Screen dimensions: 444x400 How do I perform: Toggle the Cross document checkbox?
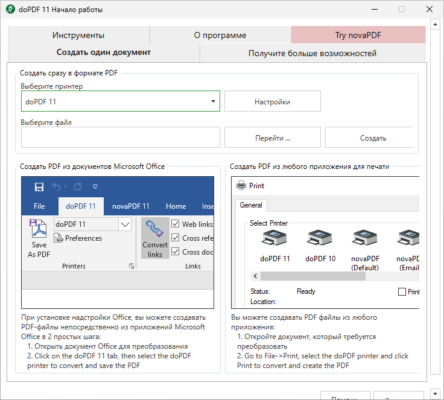(x=175, y=252)
